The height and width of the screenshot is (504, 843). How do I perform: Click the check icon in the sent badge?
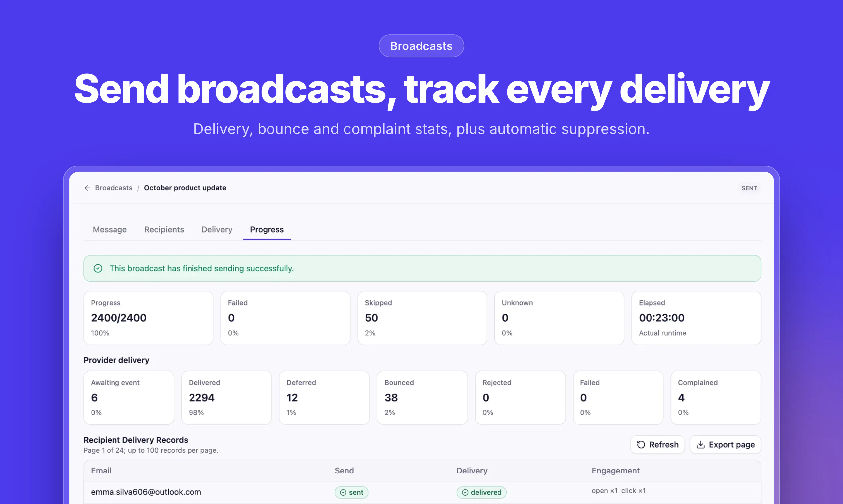pos(343,492)
